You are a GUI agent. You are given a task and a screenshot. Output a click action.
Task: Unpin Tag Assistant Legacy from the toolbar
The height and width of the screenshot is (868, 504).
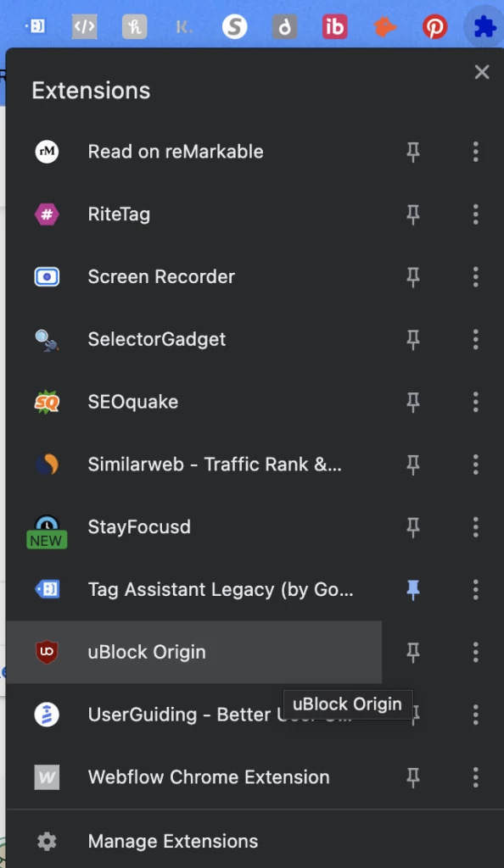(413, 590)
